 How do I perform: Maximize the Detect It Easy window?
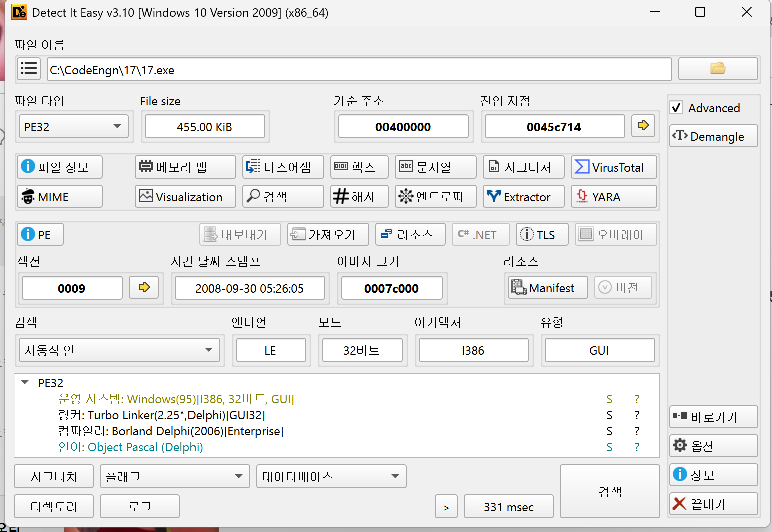700,12
